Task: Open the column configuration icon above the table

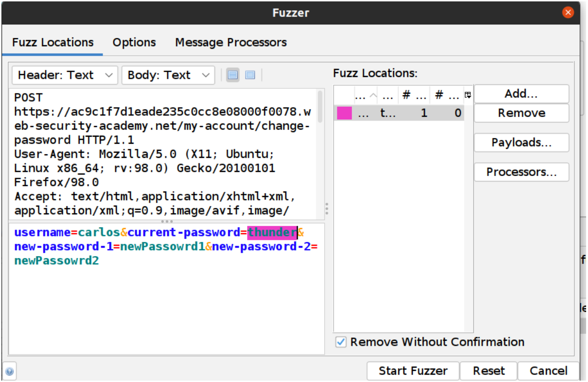Action: click(467, 94)
